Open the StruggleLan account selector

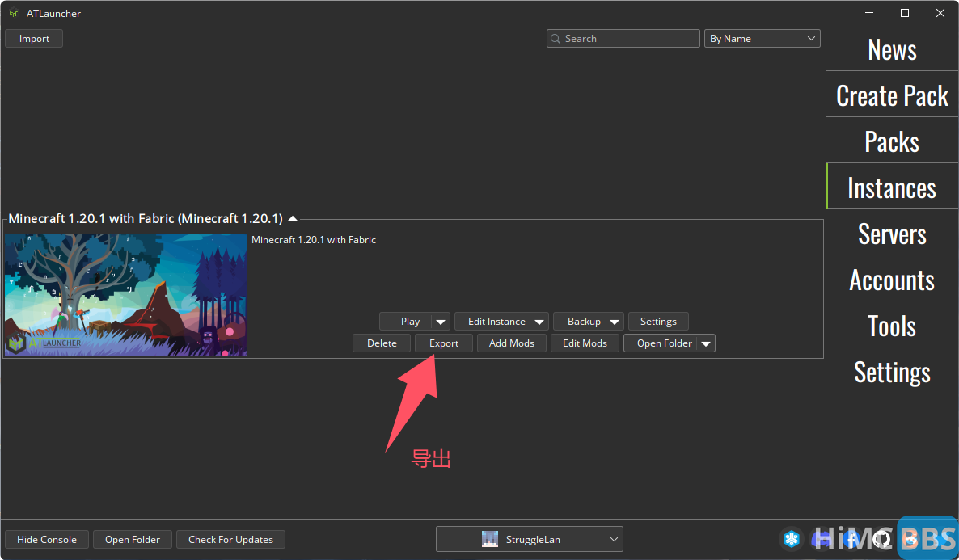(529, 539)
